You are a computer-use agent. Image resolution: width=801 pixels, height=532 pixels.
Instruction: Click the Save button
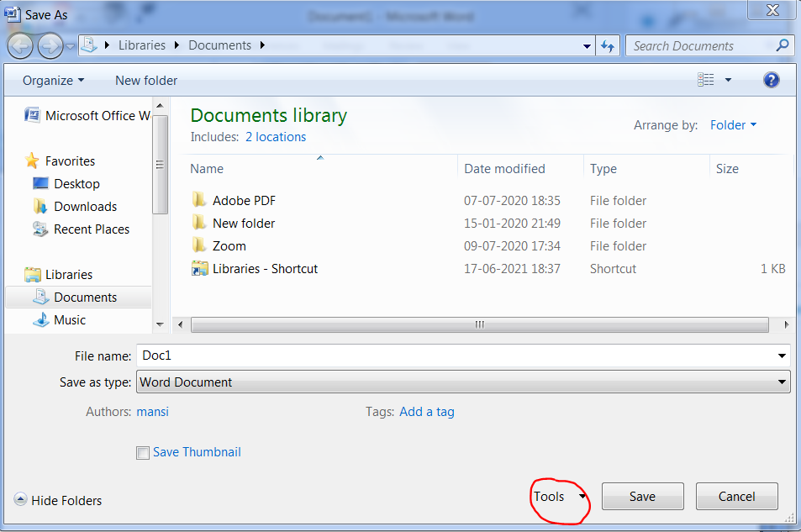point(642,497)
